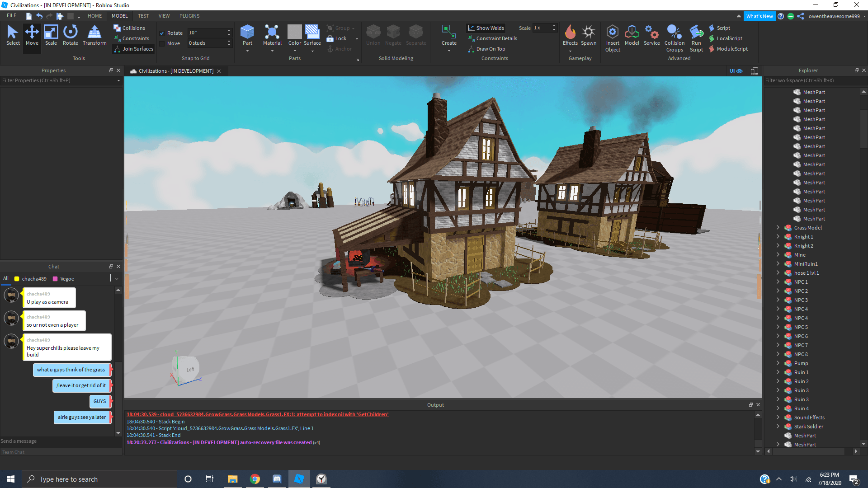Enable the Move snap checkbox

[x=162, y=44]
